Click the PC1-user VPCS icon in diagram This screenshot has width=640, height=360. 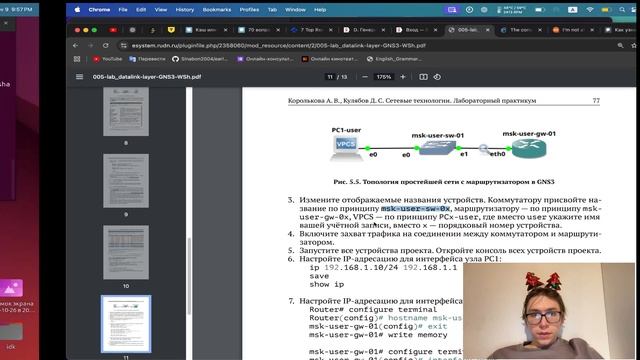point(346,148)
